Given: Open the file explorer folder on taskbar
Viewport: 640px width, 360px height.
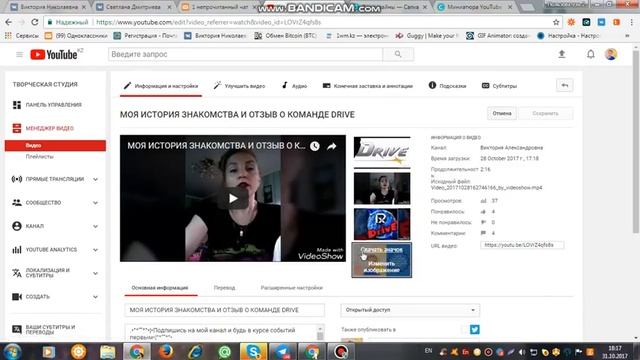Looking at the screenshot, I should (x=108, y=351).
